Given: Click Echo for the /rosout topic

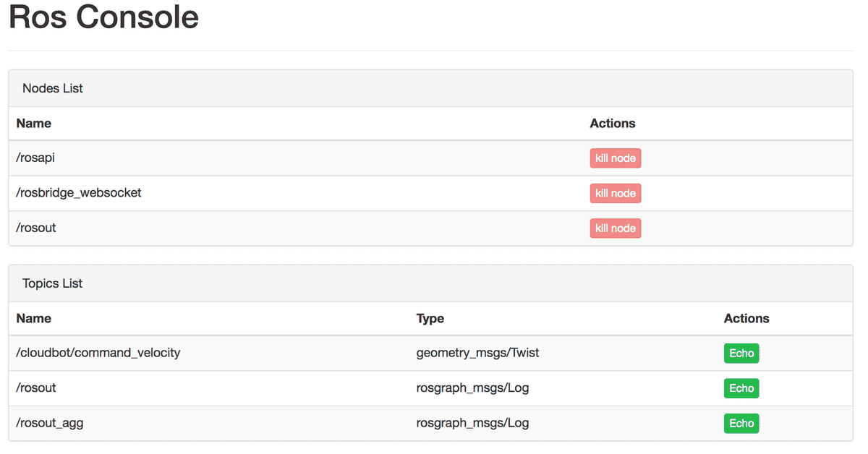Looking at the screenshot, I should pyautogui.click(x=741, y=388).
